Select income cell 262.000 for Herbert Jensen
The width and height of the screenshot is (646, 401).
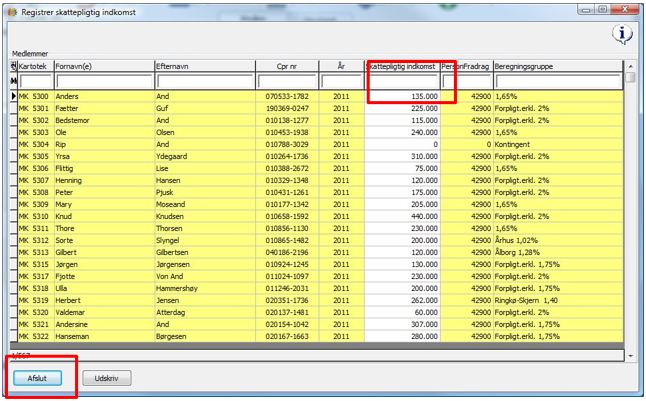click(402, 300)
